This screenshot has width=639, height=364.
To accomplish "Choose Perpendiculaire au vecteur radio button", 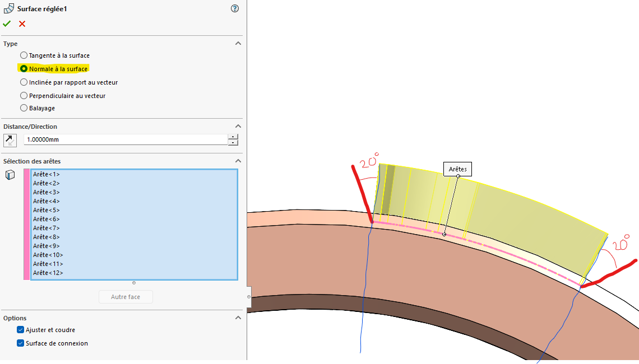I will click(x=24, y=96).
